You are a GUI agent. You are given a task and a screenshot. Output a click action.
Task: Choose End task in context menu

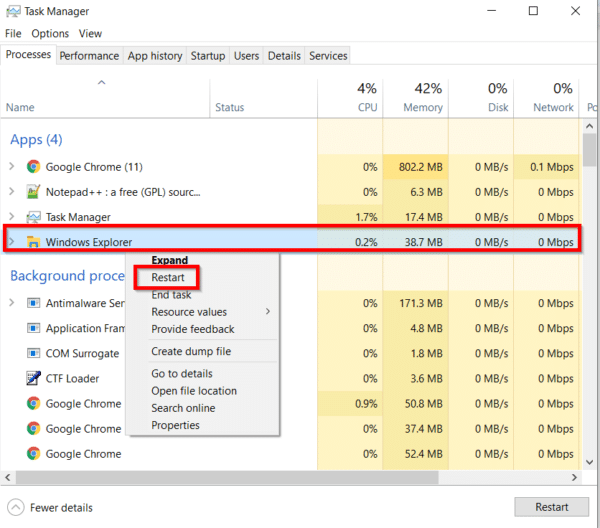pyautogui.click(x=171, y=295)
